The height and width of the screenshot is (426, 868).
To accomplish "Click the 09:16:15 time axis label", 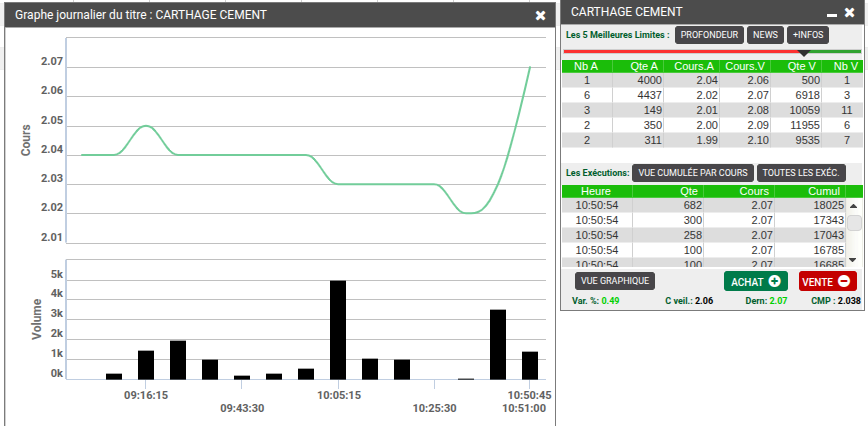I will click(146, 396).
